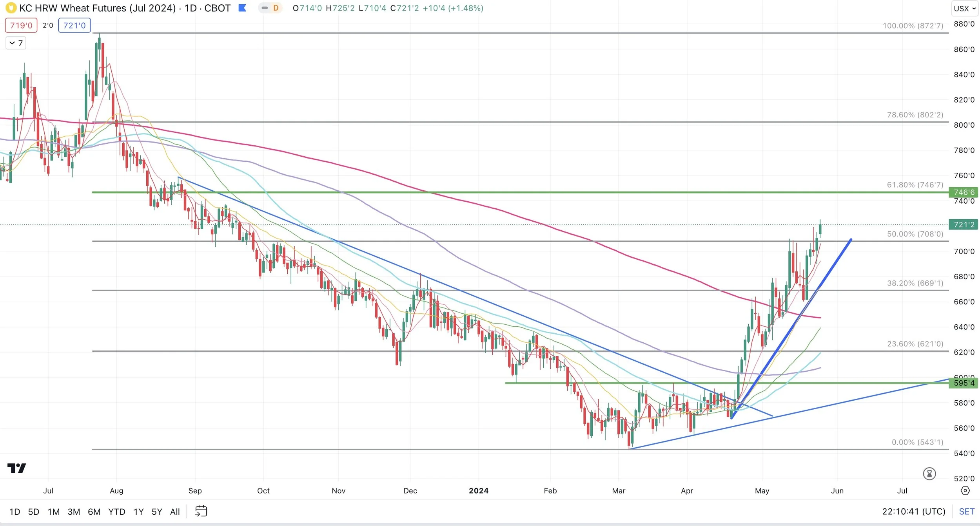Click the yellow wheat symbol logo
The width and height of the screenshot is (980, 526).
click(11, 8)
